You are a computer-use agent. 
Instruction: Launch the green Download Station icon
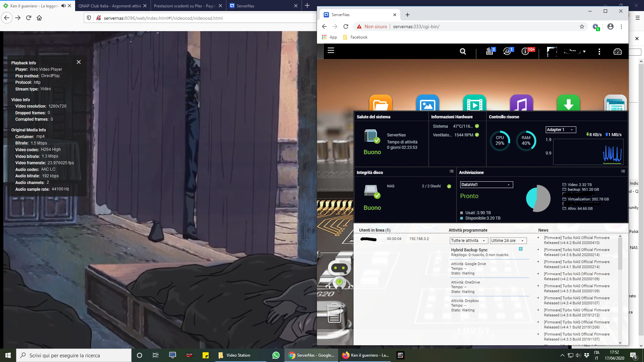coord(568,103)
